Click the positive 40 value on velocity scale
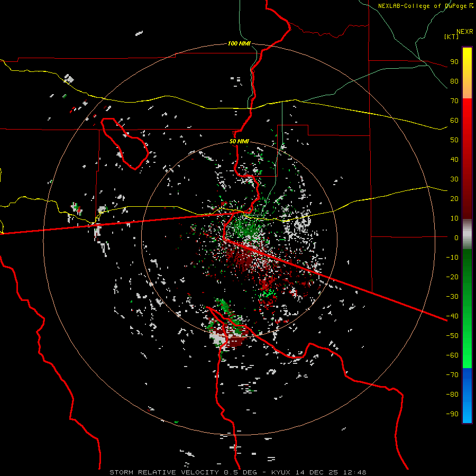This screenshot has height=476, width=476. (454, 160)
